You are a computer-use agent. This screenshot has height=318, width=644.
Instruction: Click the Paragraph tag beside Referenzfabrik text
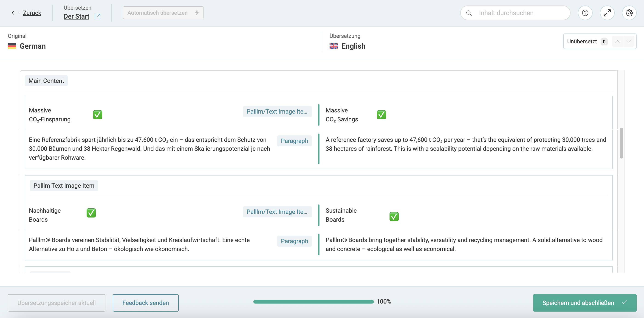294,141
